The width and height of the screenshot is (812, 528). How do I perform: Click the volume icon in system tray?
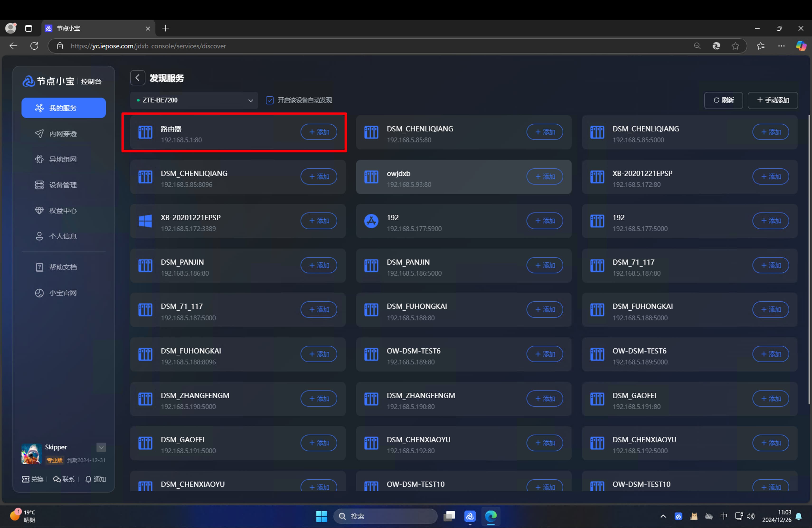click(750, 516)
